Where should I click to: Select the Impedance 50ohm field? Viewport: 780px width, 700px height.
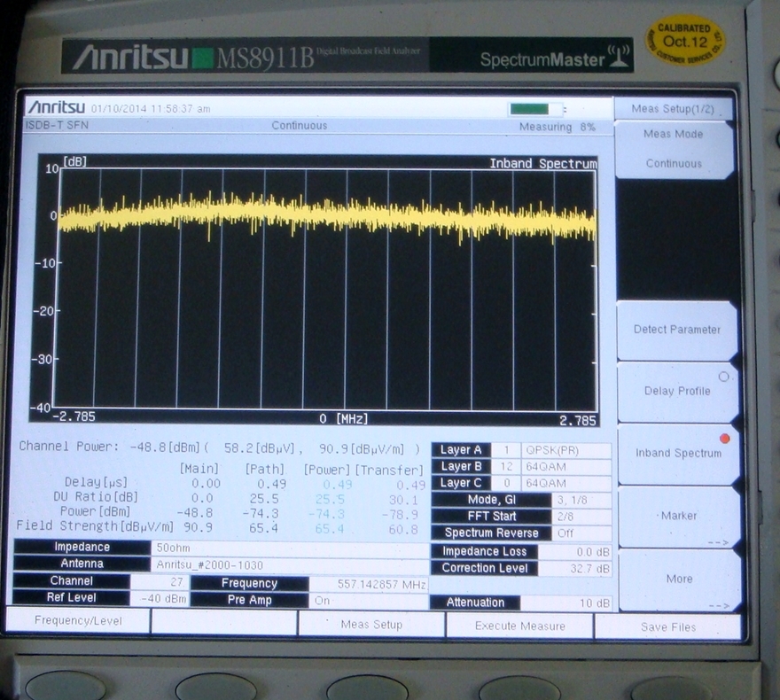click(290, 548)
